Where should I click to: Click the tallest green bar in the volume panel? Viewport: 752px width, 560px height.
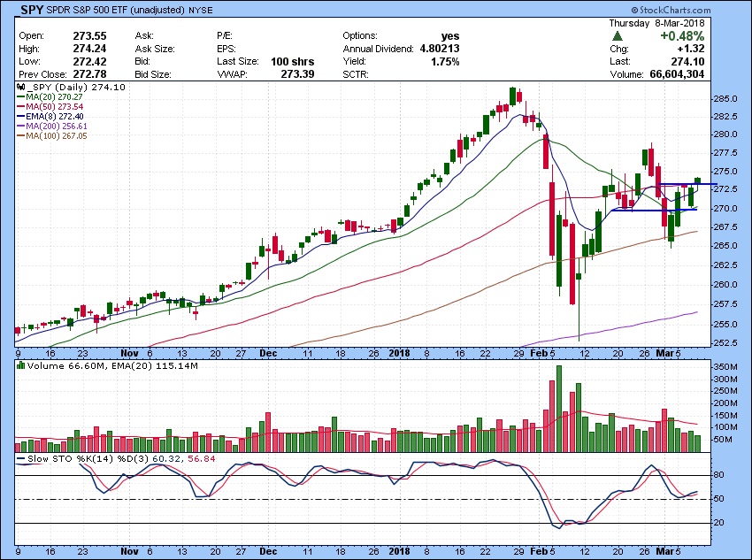coord(559,409)
